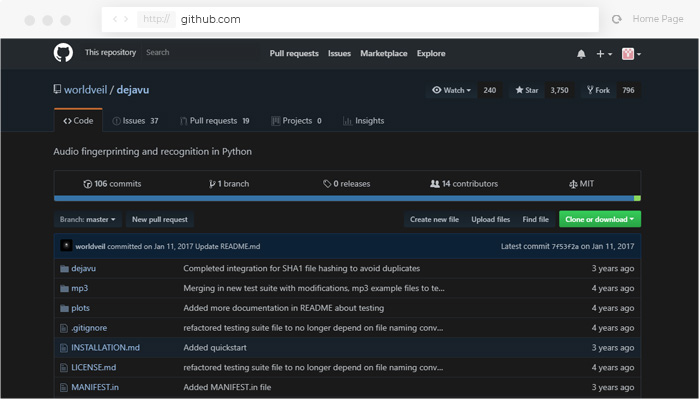Open the Branch: master dropdown
The height and width of the screenshot is (400, 700).
[88, 220]
